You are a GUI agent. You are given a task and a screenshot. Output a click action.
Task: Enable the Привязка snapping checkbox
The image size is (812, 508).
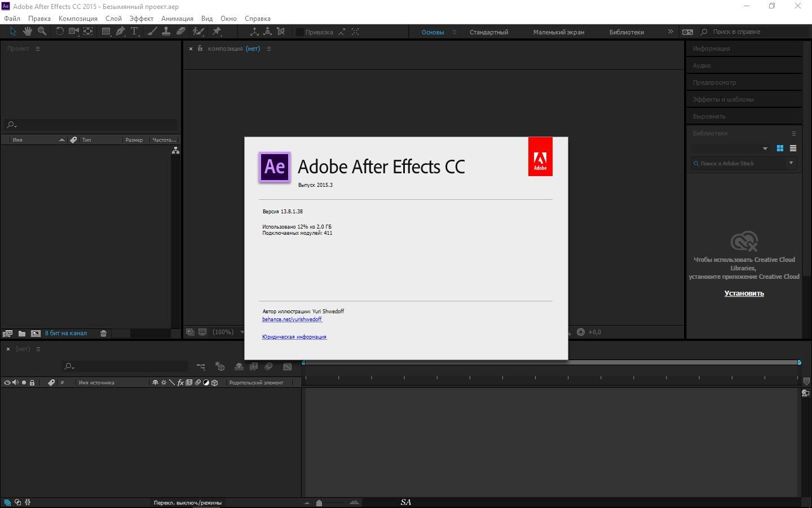point(300,32)
